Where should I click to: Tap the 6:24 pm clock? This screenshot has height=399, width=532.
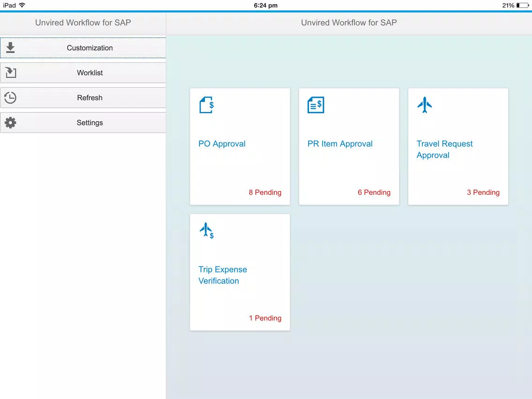[x=266, y=6]
